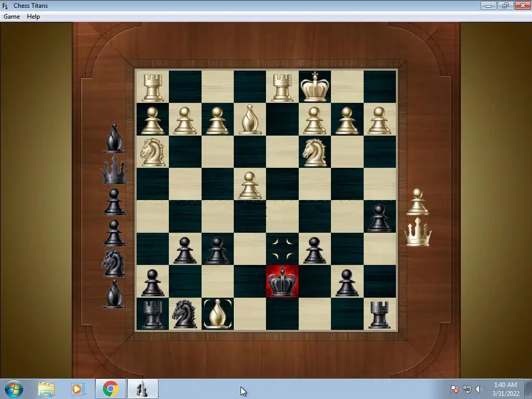Open the volume control in system tray

tap(480, 389)
